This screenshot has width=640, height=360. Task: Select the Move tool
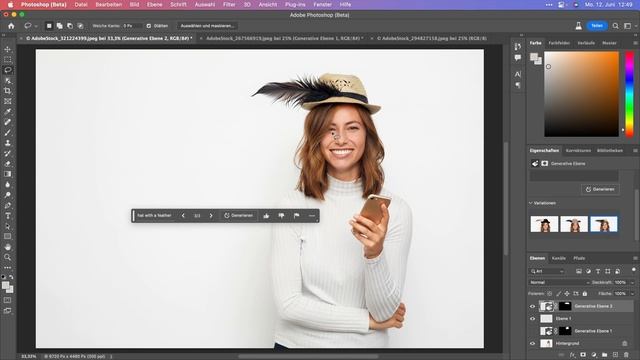[7, 49]
